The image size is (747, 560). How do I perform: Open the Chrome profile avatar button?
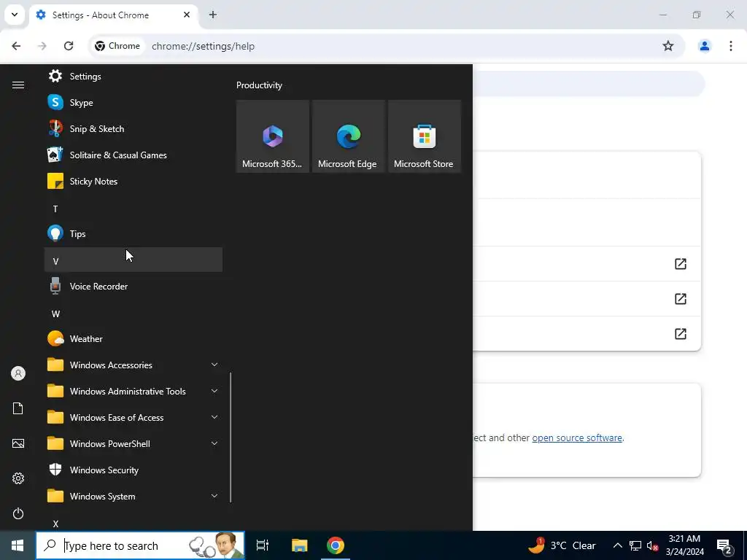pos(704,46)
